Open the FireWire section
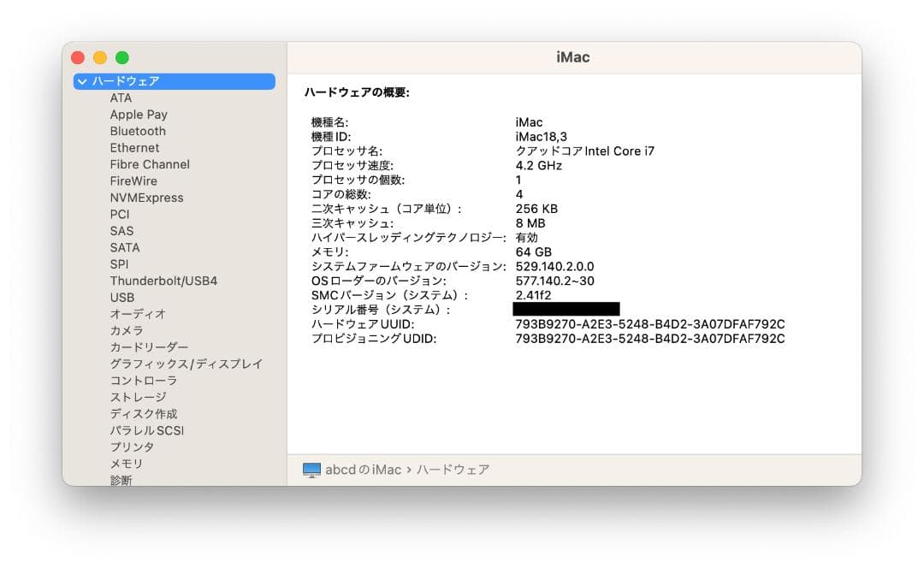 (133, 180)
